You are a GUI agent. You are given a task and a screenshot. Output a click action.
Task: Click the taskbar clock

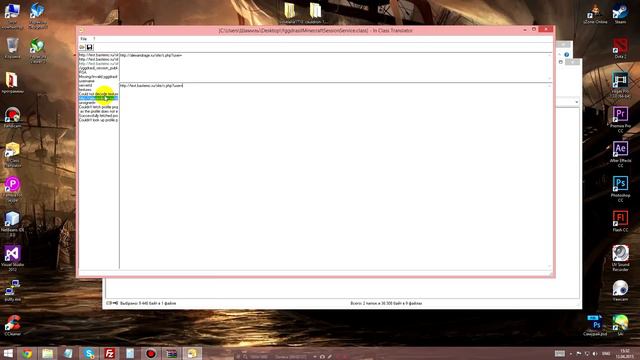(624, 353)
